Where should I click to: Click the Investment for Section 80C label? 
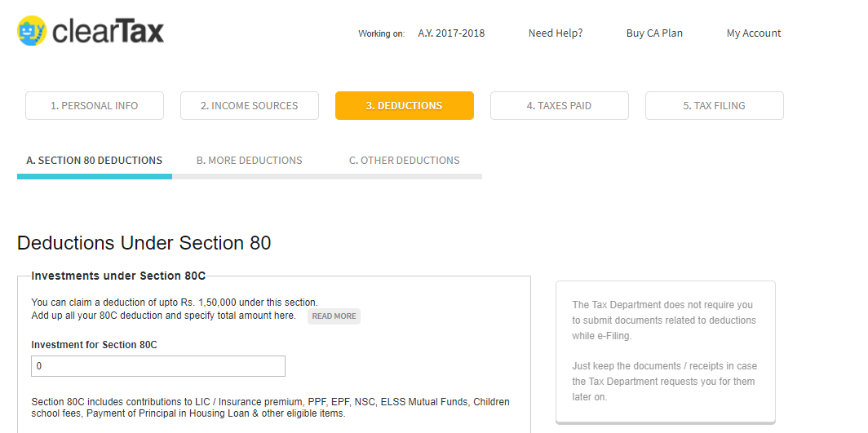[x=94, y=345]
